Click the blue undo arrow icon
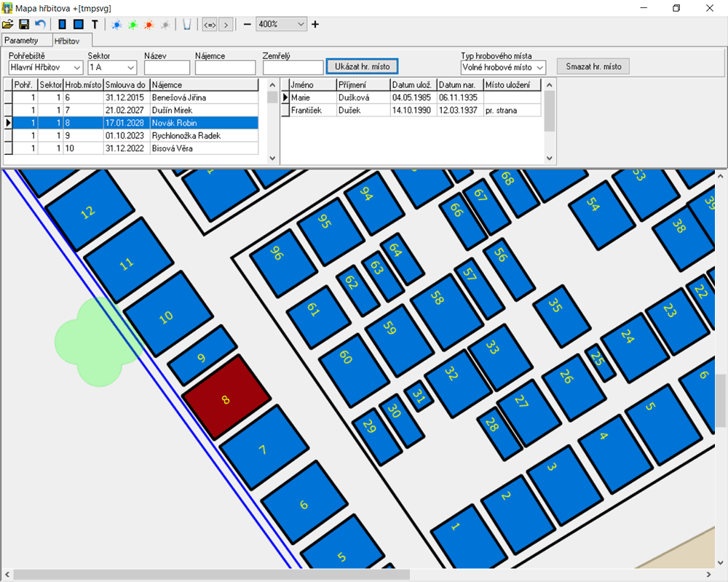This screenshot has height=582, width=728. [40, 24]
